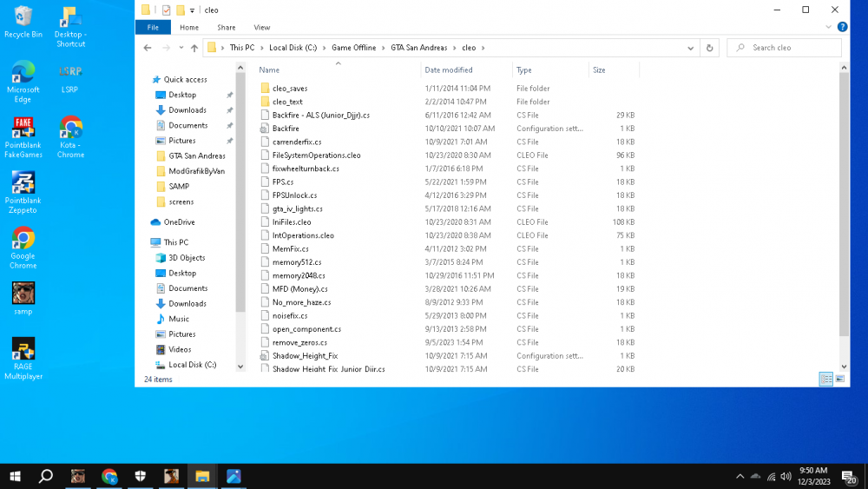This screenshot has width=868, height=489.
Task: Click chevron after GTA San Andreas path
Action: pos(455,48)
